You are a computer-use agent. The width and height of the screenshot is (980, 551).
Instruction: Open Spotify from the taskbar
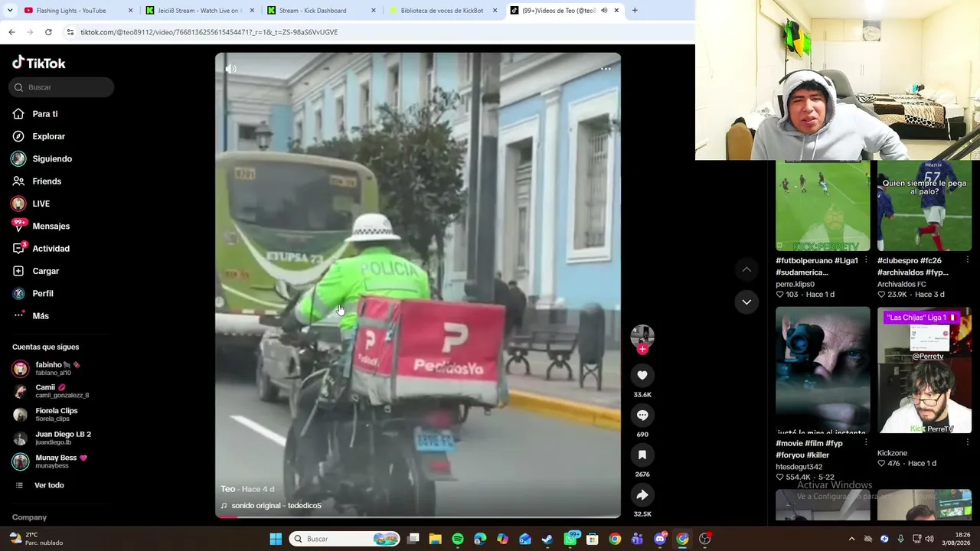pyautogui.click(x=458, y=539)
